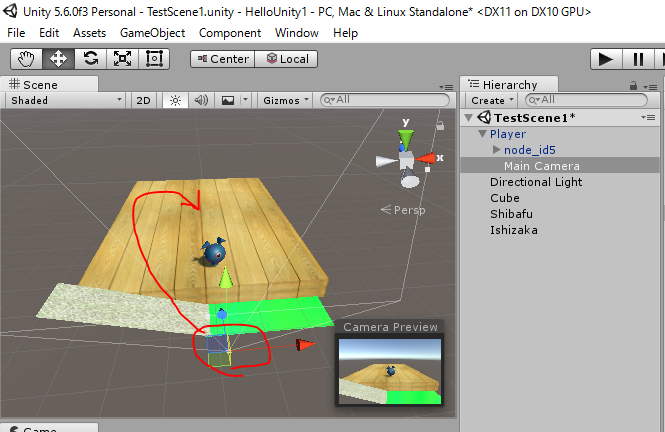
Task: Toggle the Hierarchy panel lock icon
Action: (633, 86)
